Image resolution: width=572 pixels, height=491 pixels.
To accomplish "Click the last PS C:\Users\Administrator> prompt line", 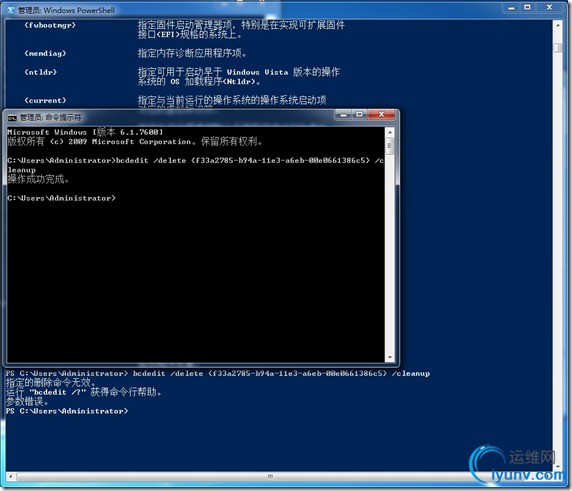I will (x=67, y=411).
